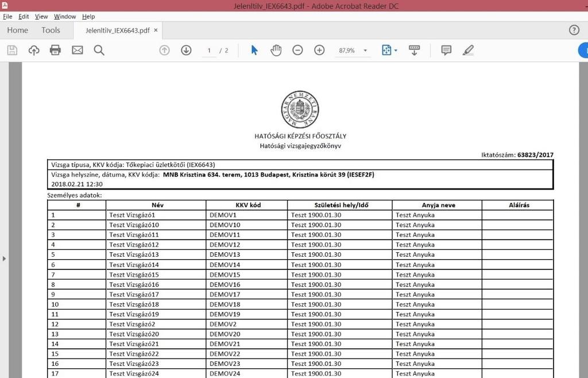Click the Születési hely/Idő column header
The height and width of the screenshot is (378, 588).
click(x=341, y=205)
